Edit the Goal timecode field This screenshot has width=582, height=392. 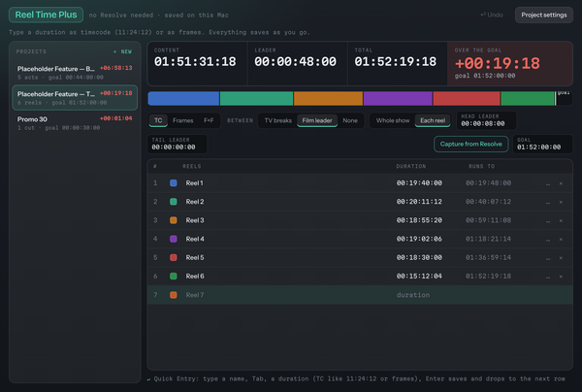pyautogui.click(x=542, y=144)
